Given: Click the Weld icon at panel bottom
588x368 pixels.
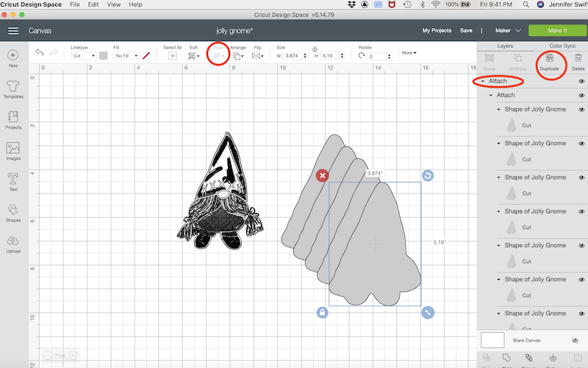Looking at the screenshot, I should point(506,359).
